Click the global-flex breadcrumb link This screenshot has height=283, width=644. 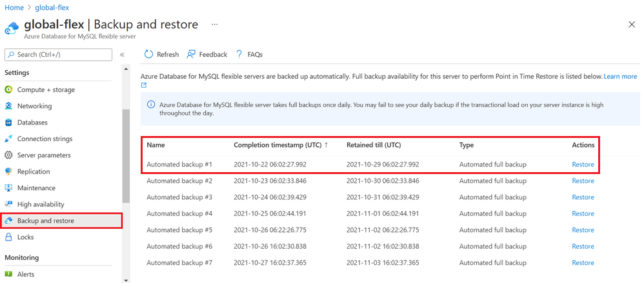52,7
